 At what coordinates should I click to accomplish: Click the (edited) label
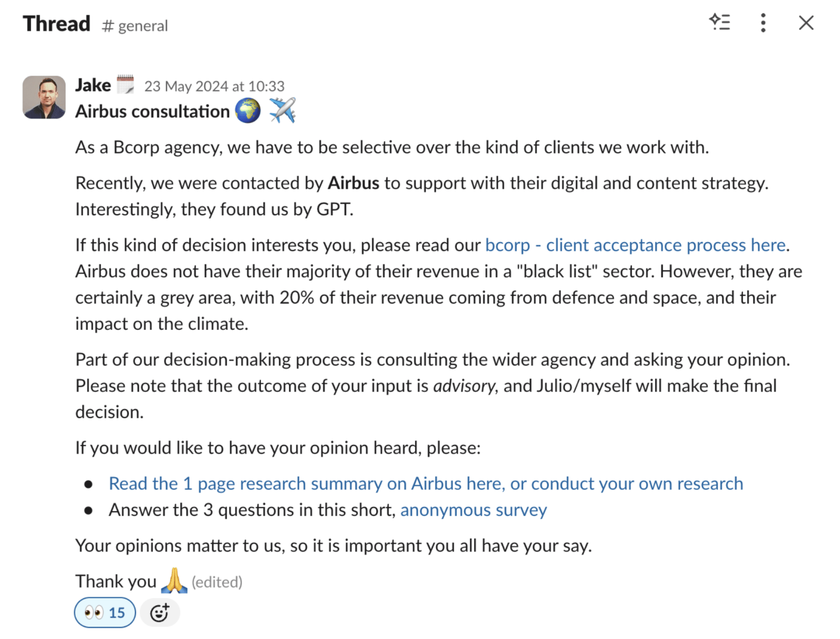pos(217,582)
